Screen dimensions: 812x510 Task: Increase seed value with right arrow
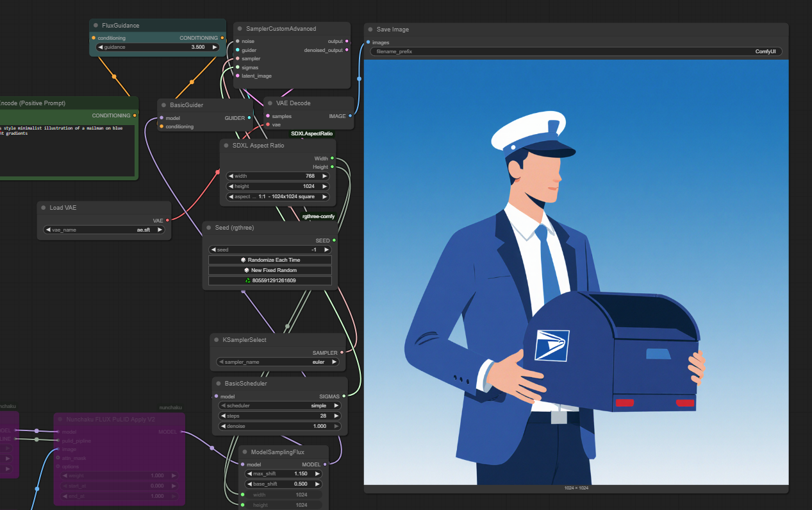326,250
